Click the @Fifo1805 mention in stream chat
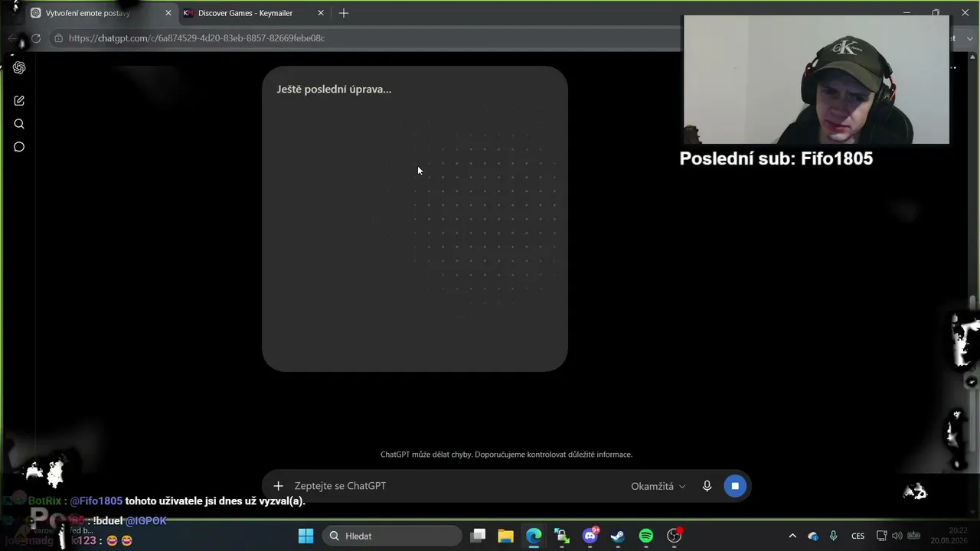Screen dimensions: 980x551 [x=96, y=501]
